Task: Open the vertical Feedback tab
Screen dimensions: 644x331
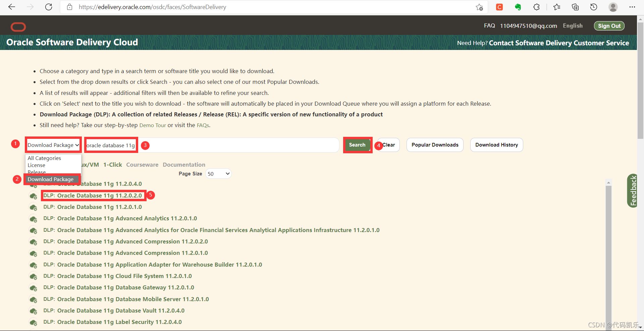Action: [x=633, y=190]
